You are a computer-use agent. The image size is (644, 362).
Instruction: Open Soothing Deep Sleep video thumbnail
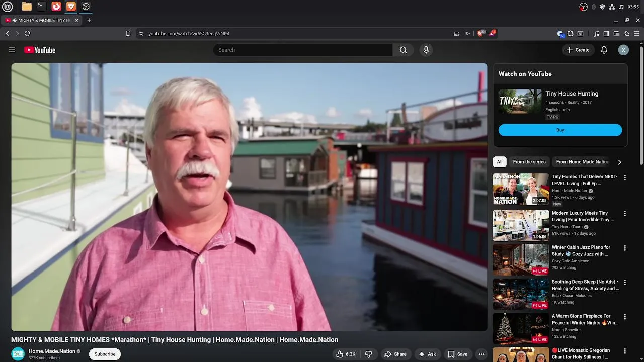pos(521,294)
